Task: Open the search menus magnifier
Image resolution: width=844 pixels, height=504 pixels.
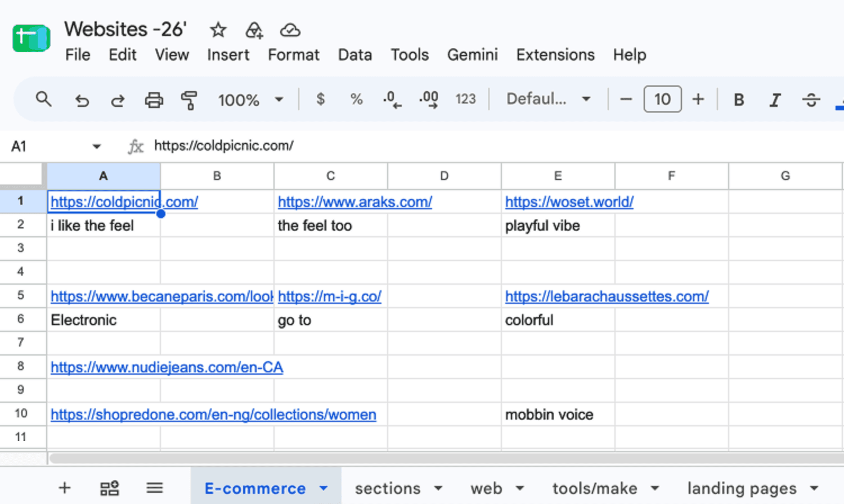Action: pos(43,100)
